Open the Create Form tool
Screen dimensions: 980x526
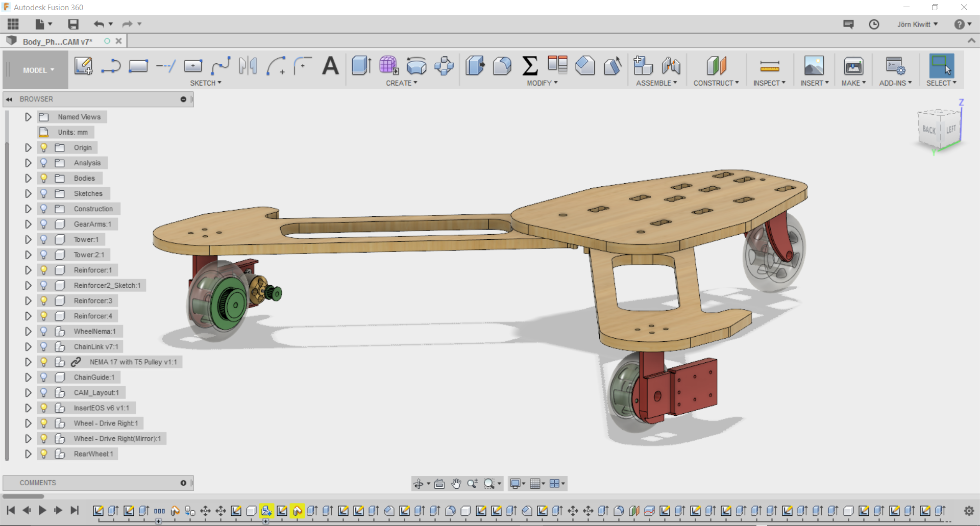388,66
